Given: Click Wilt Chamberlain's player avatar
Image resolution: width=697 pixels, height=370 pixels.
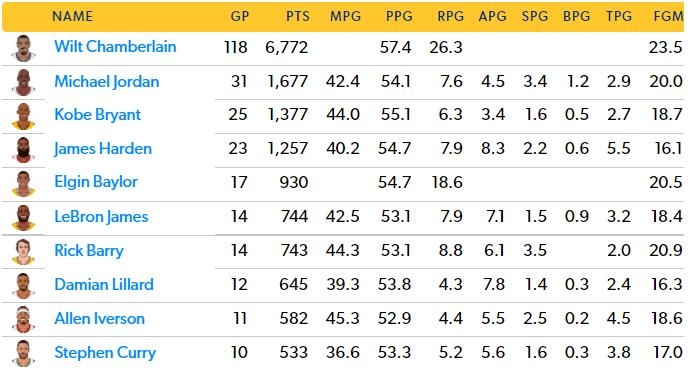Looking at the screenshot, I should [23, 48].
